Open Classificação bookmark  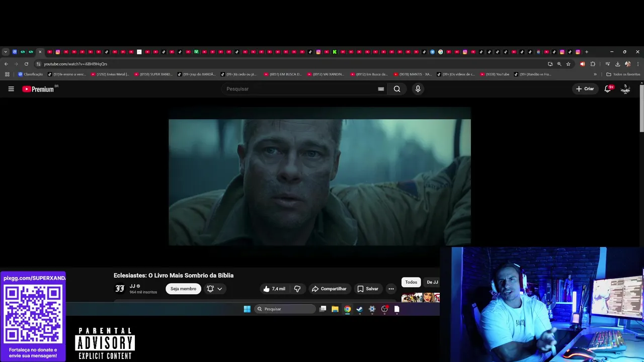30,74
